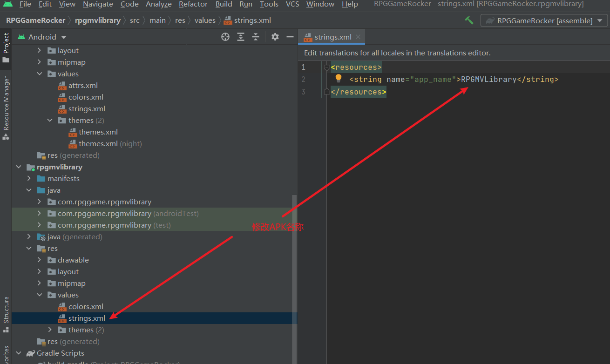Close the strings.xml editor tab

[x=358, y=37]
